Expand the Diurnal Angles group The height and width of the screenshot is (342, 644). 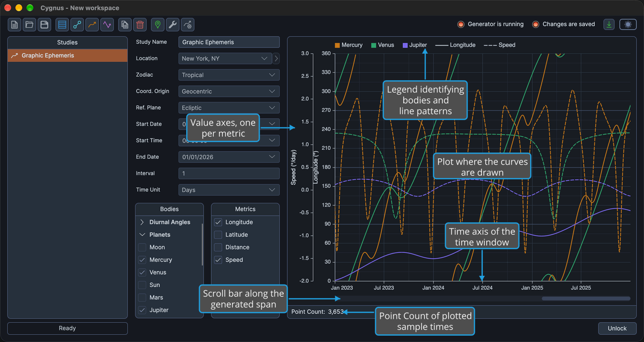[x=142, y=222]
